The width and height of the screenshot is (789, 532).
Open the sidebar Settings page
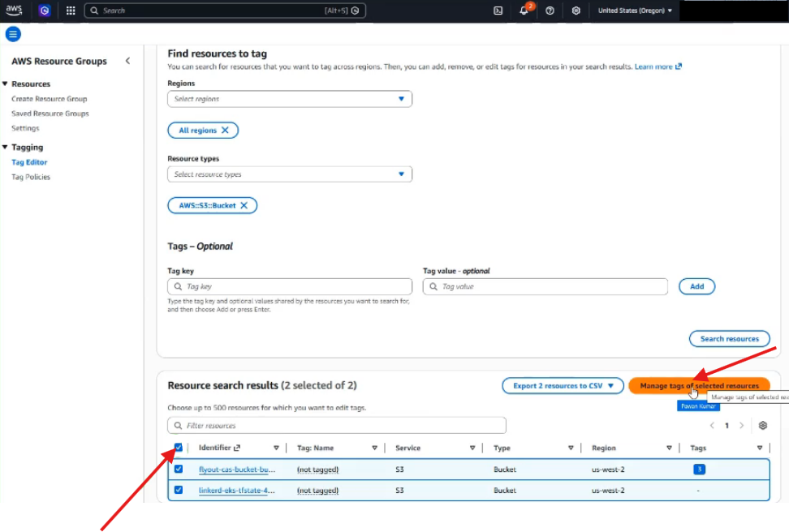pyautogui.click(x=25, y=128)
